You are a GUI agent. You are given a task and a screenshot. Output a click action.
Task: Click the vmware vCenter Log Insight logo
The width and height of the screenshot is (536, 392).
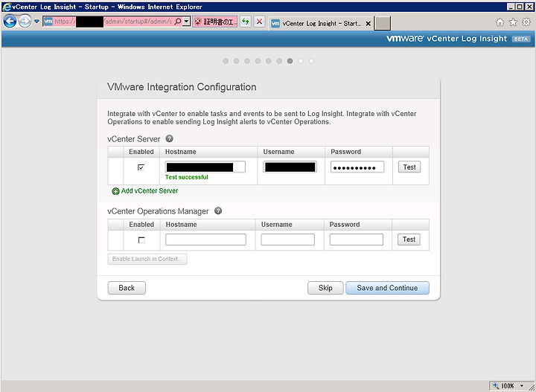click(x=447, y=39)
